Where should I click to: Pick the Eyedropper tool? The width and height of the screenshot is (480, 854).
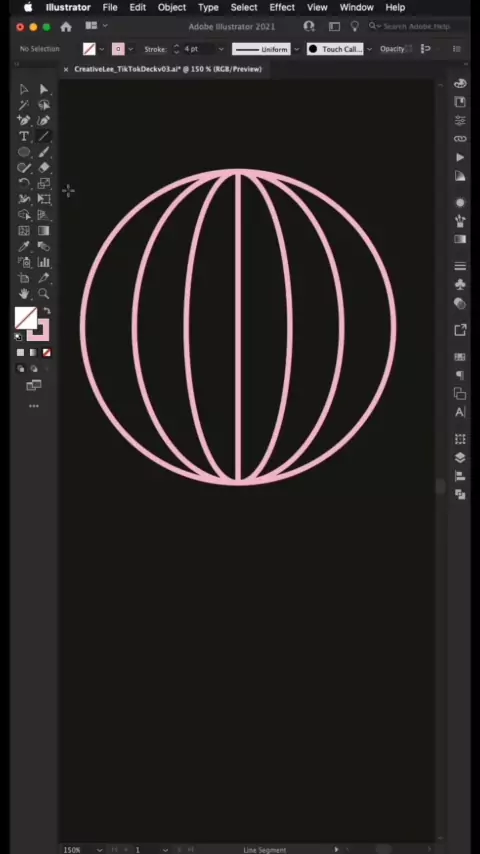tap(23, 247)
